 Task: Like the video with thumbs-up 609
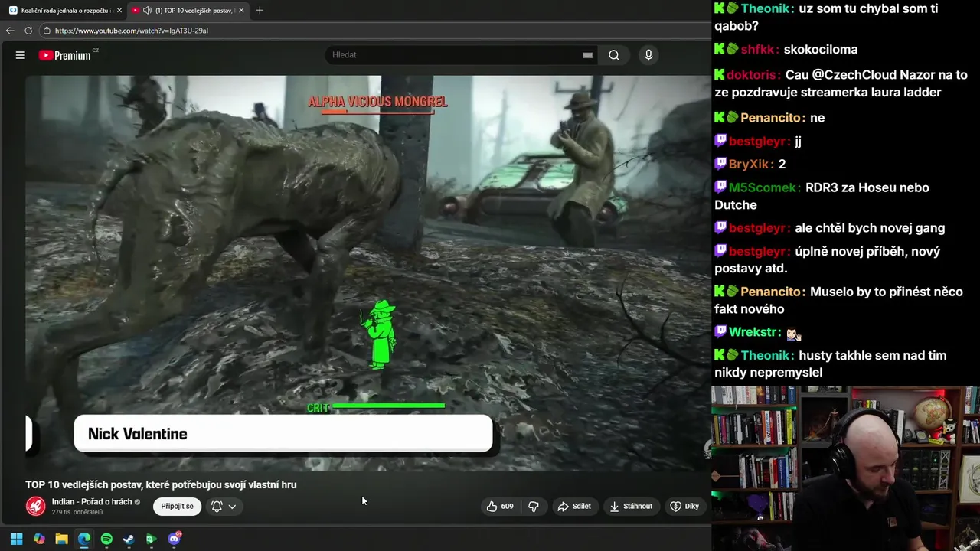pos(499,506)
